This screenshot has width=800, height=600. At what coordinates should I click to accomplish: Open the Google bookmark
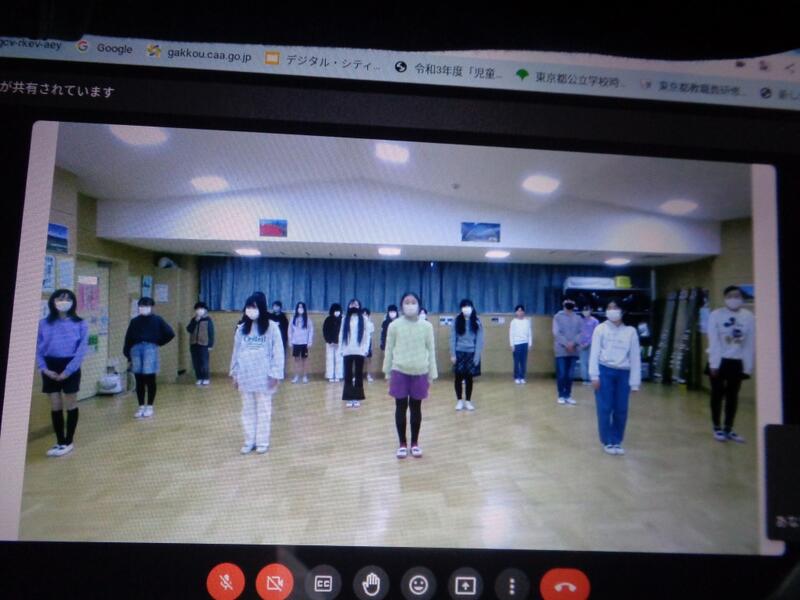click(x=105, y=48)
